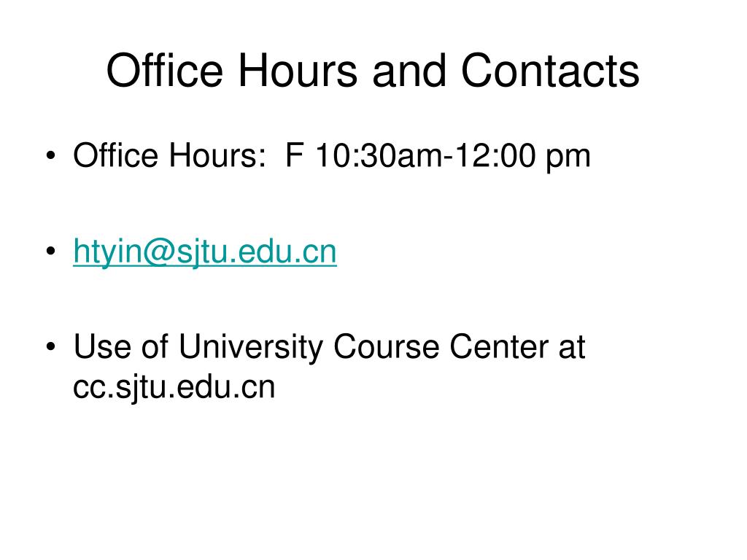The image size is (747, 560).
Task: Click the word Use starting the third bullet
Action: pyautogui.click(x=102, y=346)
